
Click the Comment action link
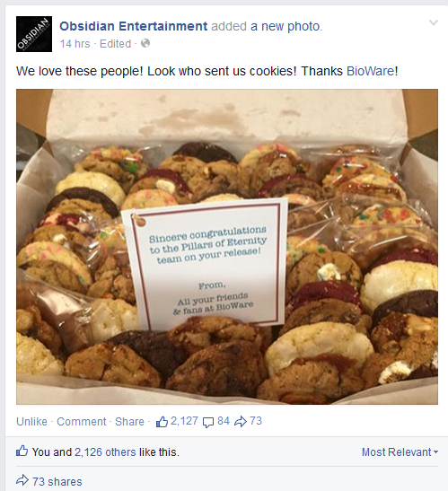[82, 422]
